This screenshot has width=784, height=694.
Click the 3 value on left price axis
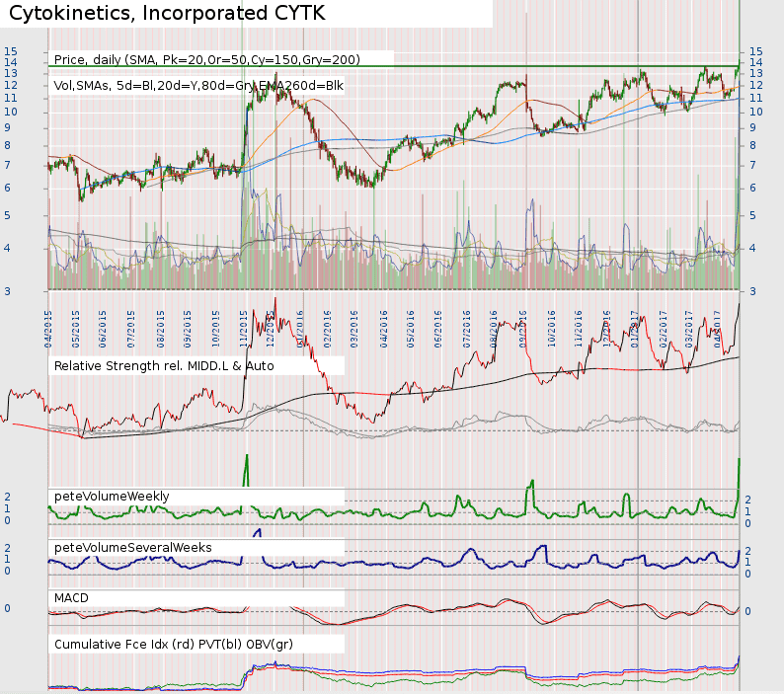tap(7, 291)
